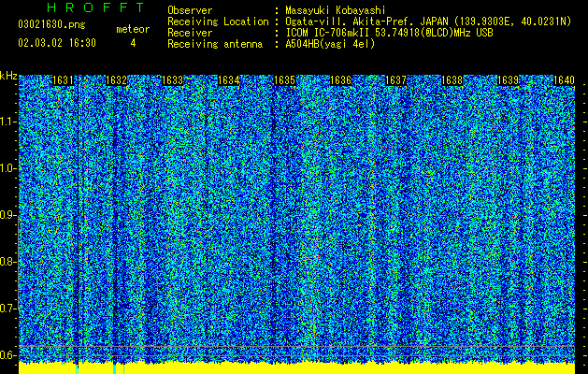Click the 0.7 frequency axis label
This screenshot has width=588, height=374.
[7, 309]
